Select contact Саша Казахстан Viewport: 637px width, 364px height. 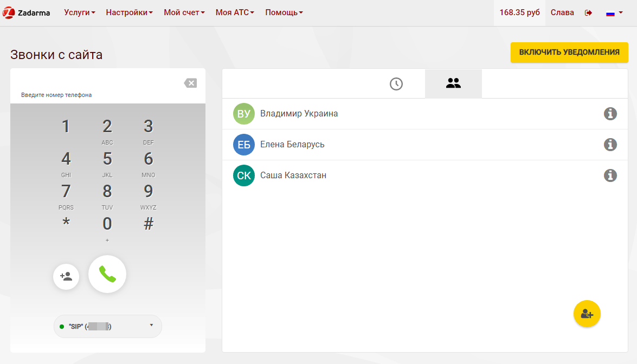tap(293, 175)
